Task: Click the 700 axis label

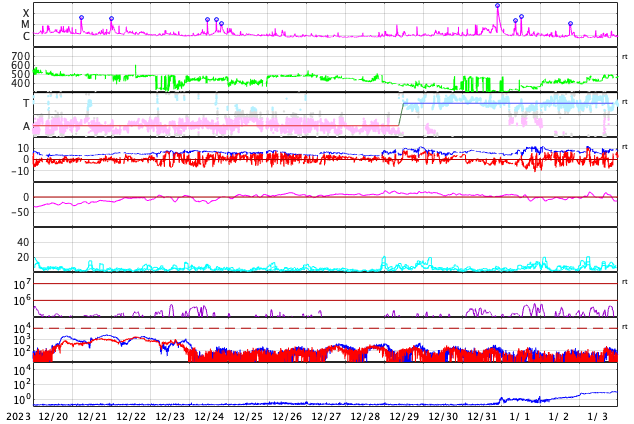Action: 21,56
